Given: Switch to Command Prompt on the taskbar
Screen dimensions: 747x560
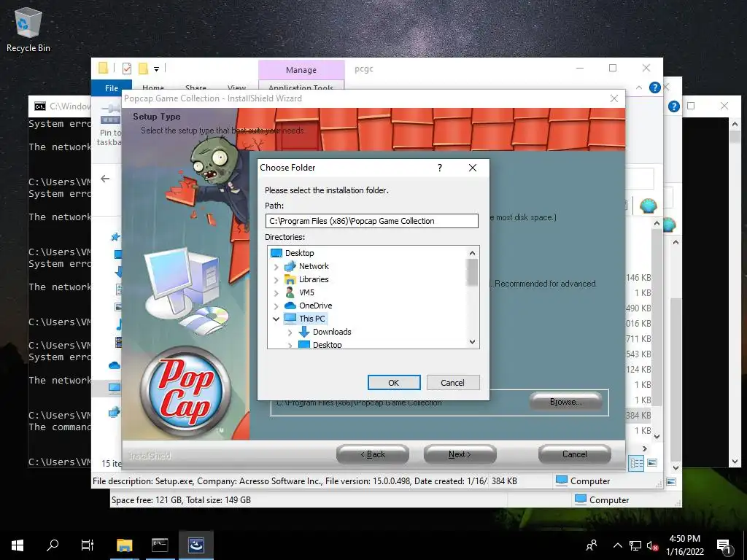Looking at the screenshot, I should tap(160, 545).
